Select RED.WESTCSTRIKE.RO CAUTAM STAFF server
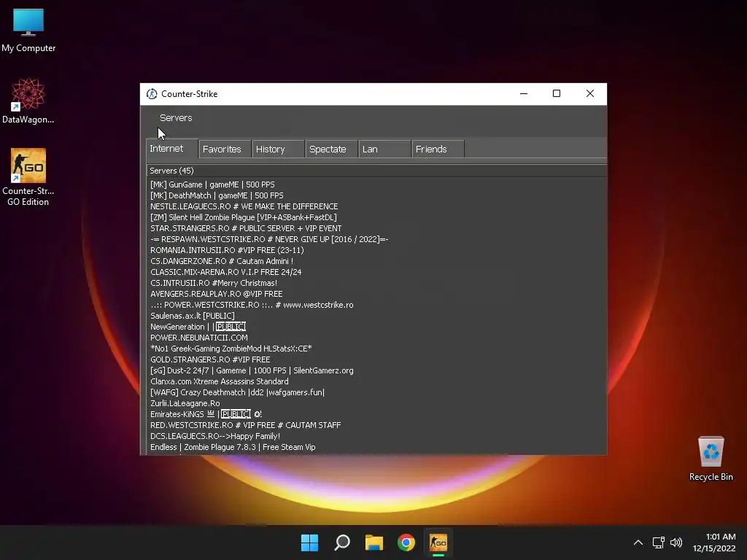Viewport: 747px width, 560px height. pyautogui.click(x=376, y=426)
